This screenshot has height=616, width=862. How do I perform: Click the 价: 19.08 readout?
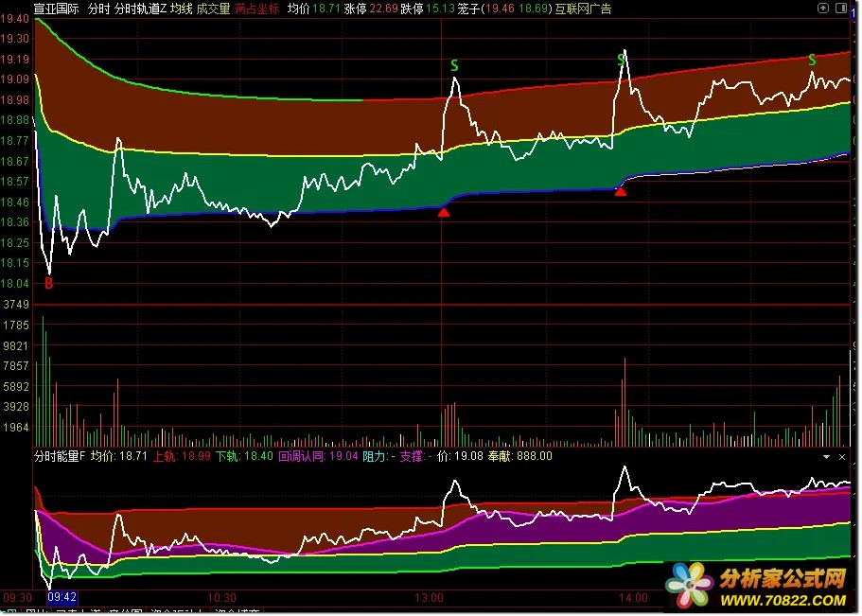point(460,456)
